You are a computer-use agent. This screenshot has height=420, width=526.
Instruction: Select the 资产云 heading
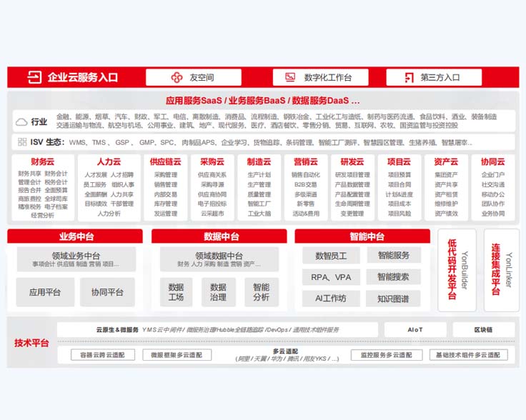pyautogui.click(x=446, y=161)
